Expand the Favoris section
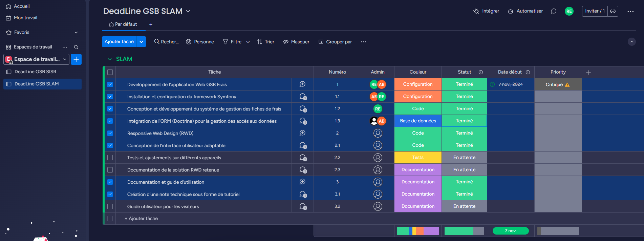This screenshot has width=644, height=241. [x=76, y=33]
